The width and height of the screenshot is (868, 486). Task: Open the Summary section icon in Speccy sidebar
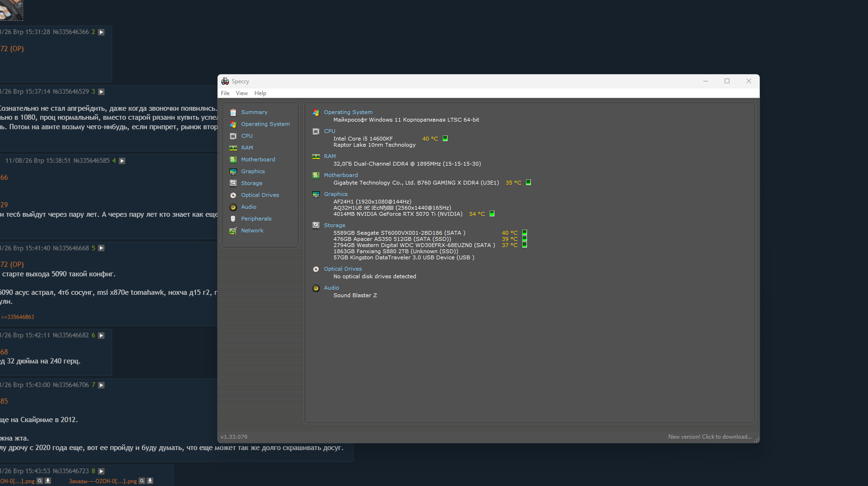(x=233, y=113)
